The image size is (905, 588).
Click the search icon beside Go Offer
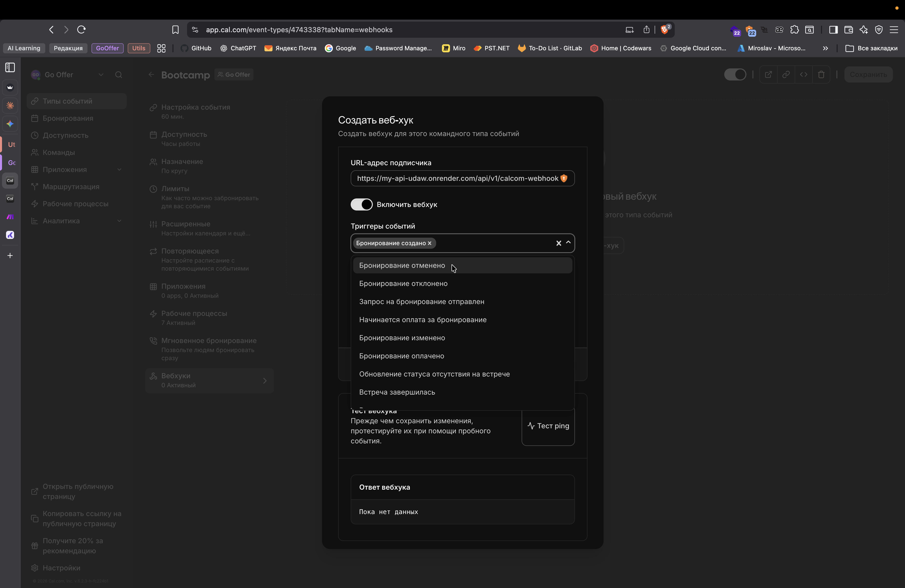119,75
